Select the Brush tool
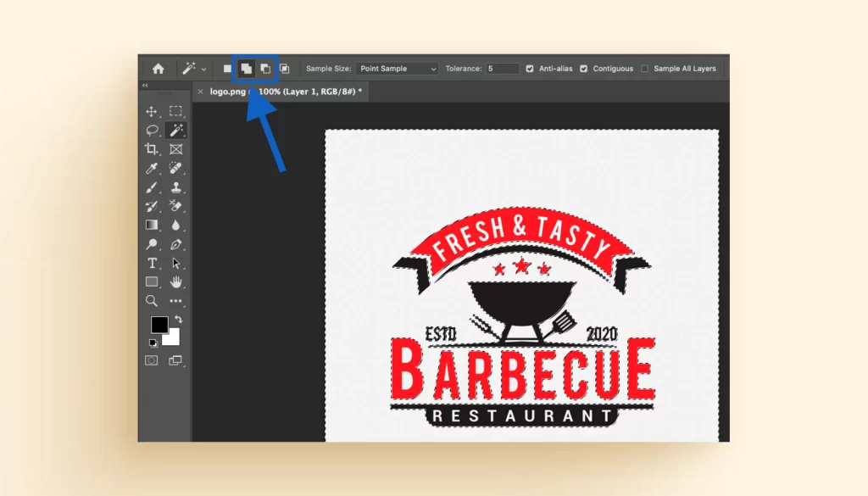Screen dimensions: 868x496 coord(152,187)
